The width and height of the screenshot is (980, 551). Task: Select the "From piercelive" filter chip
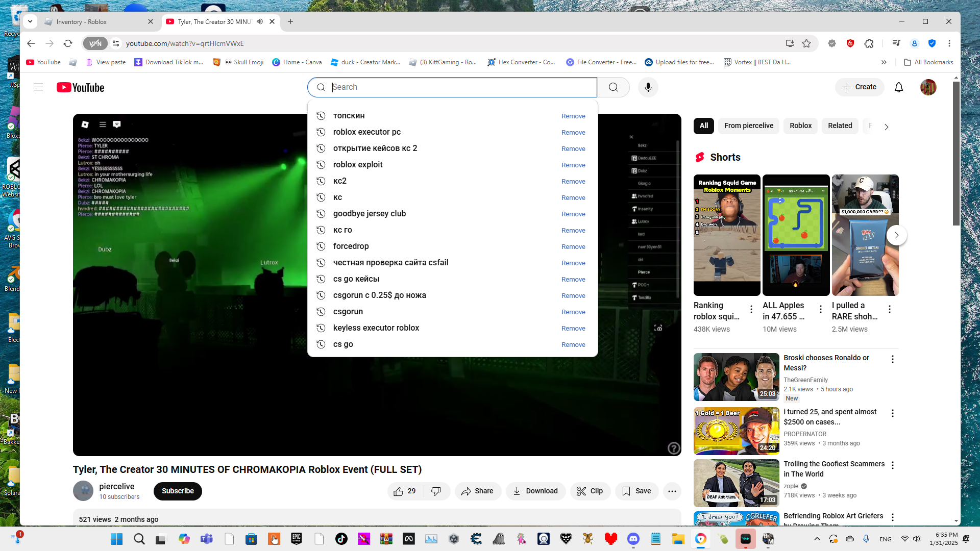click(x=748, y=126)
